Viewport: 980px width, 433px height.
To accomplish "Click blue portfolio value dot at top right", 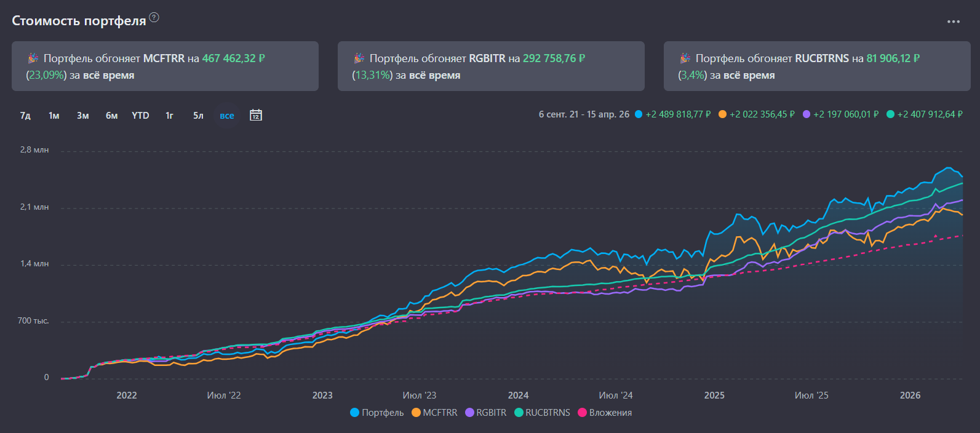I will click(639, 114).
